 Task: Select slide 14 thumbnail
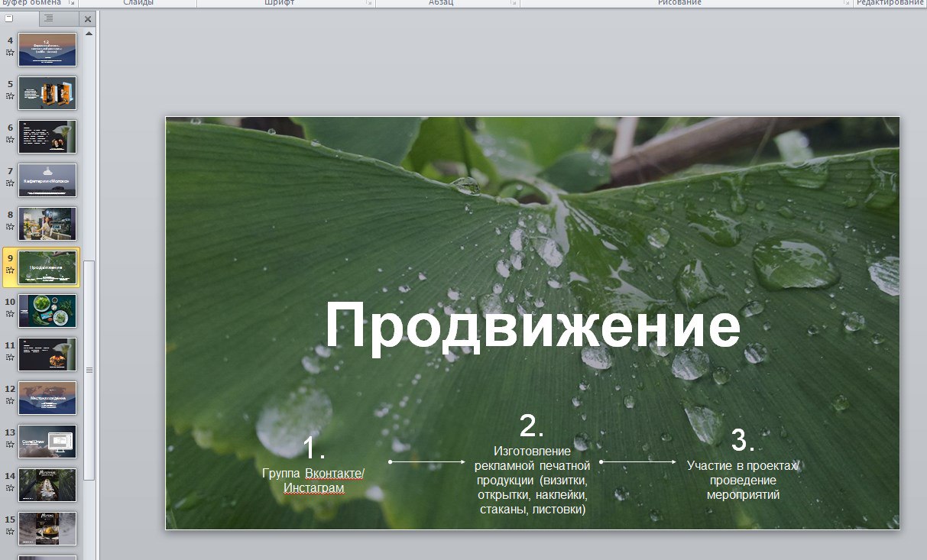point(47,485)
